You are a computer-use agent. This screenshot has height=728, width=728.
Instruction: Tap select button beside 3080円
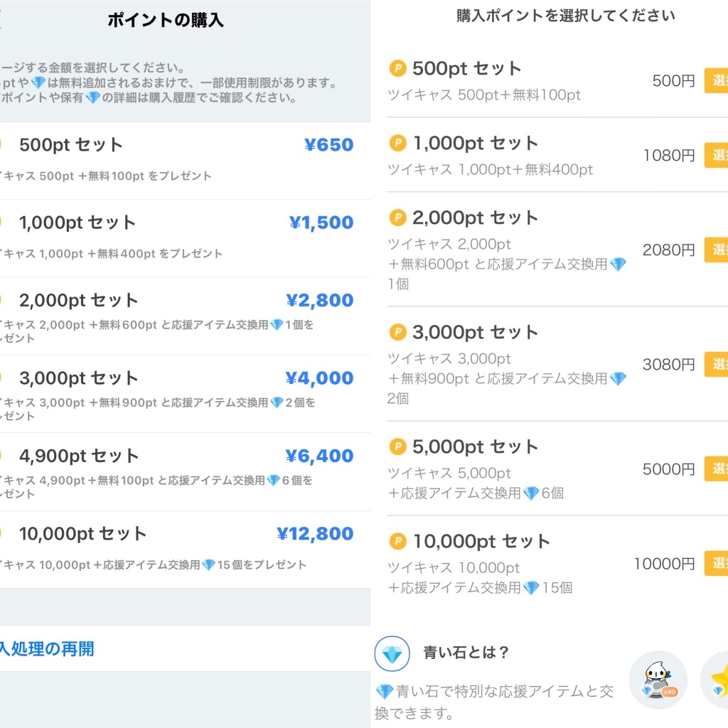[x=716, y=365]
